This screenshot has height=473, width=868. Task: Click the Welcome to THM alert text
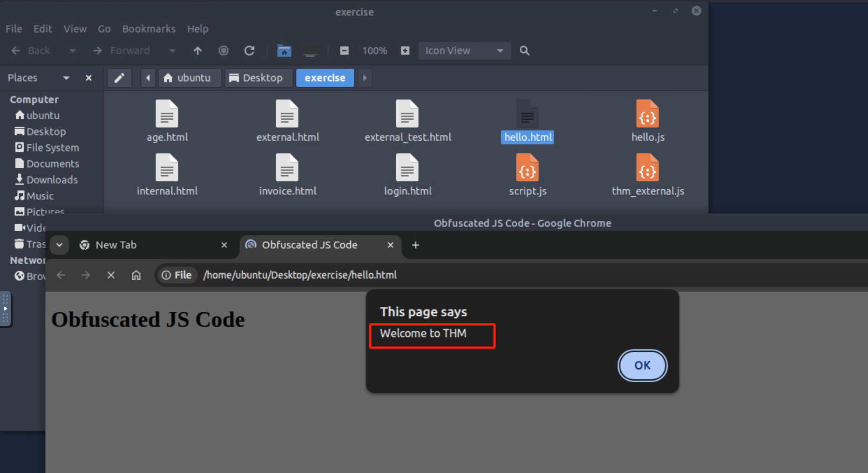pos(423,333)
